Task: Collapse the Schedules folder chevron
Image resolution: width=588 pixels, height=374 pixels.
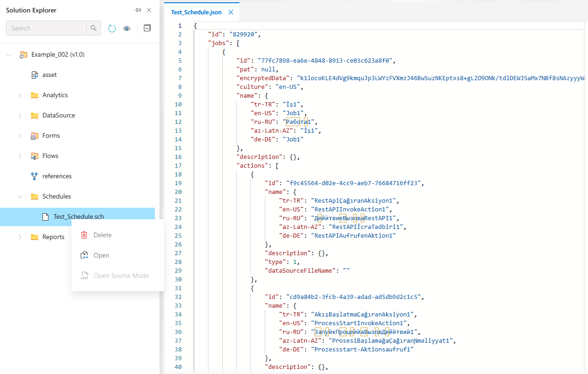Action: [x=20, y=197]
